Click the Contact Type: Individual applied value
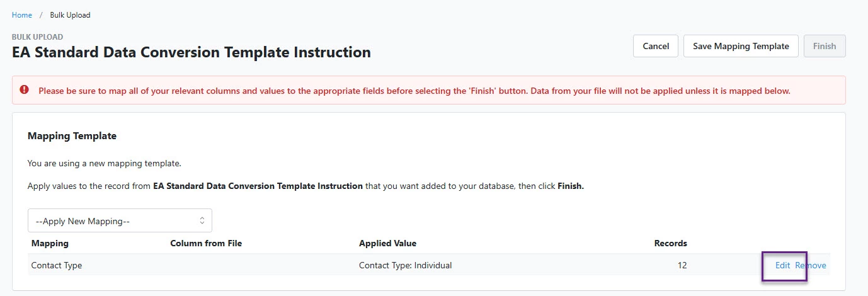Image resolution: width=868 pixels, height=296 pixels. coord(406,265)
